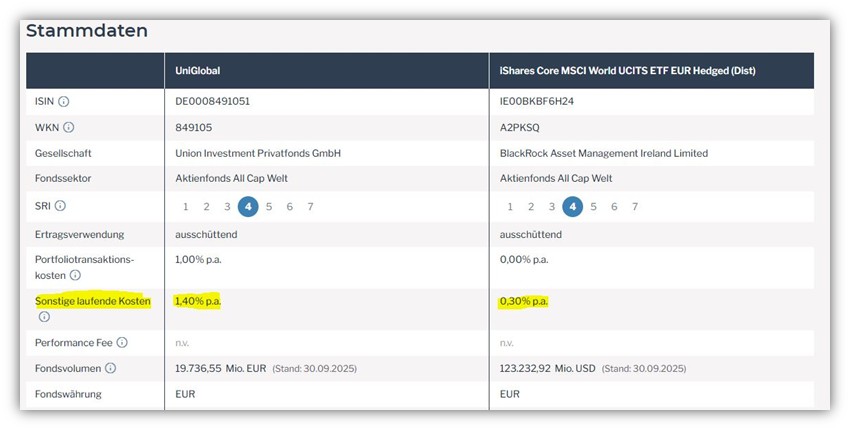Image resolution: width=850 pixels, height=430 pixels.
Task: Select the iShares ISIN IE00BKBF6H24
Action: click(x=537, y=101)
